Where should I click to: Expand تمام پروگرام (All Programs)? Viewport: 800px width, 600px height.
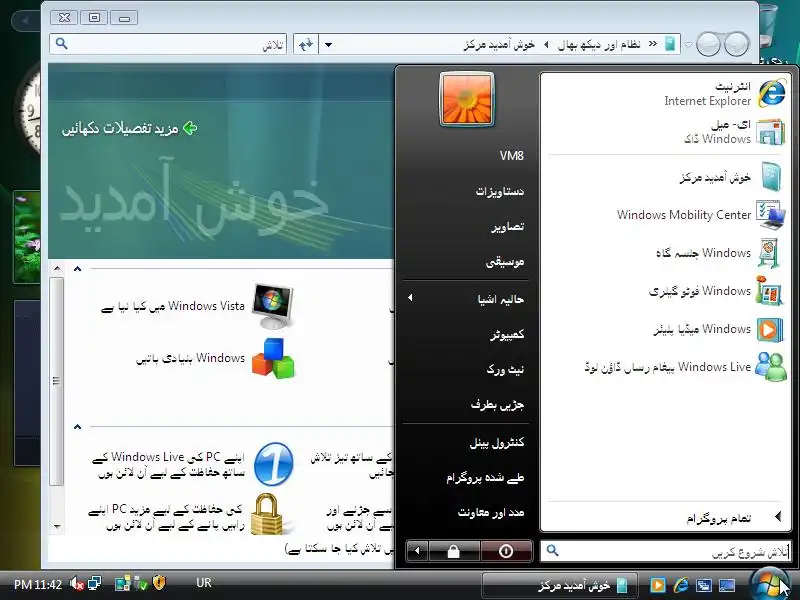(665, 518)
